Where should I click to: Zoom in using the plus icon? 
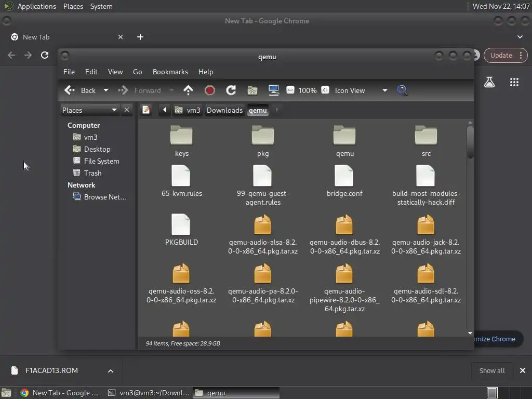325,90
